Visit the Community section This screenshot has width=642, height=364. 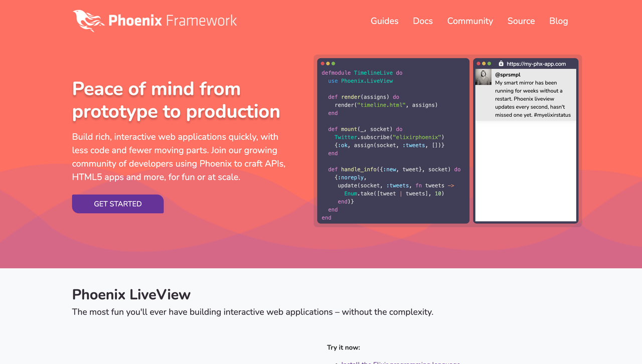click(x=469, y=21)
